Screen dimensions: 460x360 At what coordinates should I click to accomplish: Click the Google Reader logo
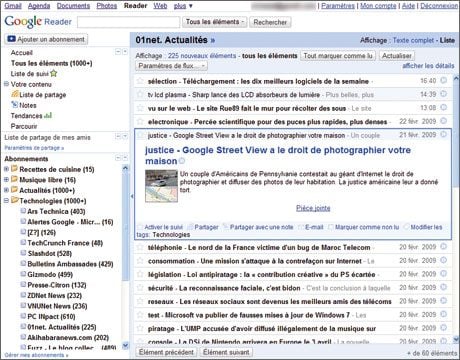pyautogui.click(x=38, y=22)
